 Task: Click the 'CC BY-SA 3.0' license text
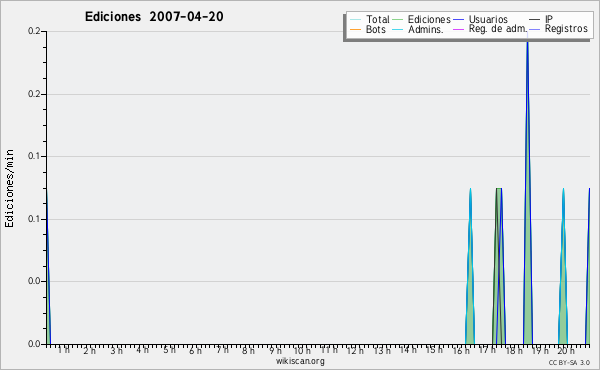tap(569, 362)
